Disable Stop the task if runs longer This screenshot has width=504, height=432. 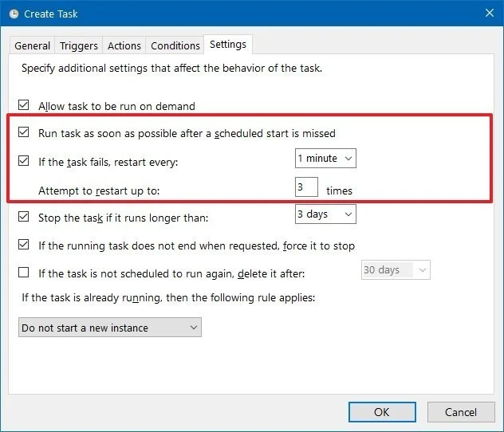point(23,217)
